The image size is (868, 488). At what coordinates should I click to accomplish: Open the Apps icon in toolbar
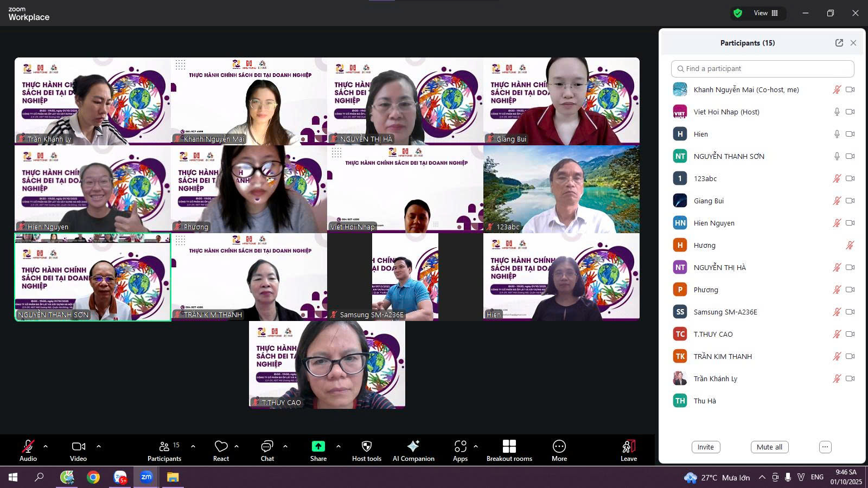(x=460, y=446)
